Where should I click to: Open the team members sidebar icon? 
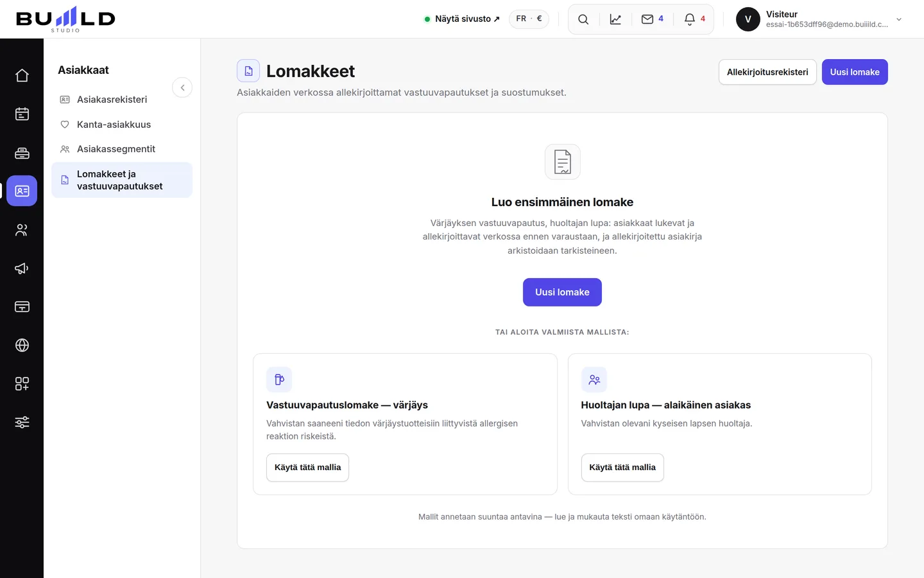pos(22,230)
